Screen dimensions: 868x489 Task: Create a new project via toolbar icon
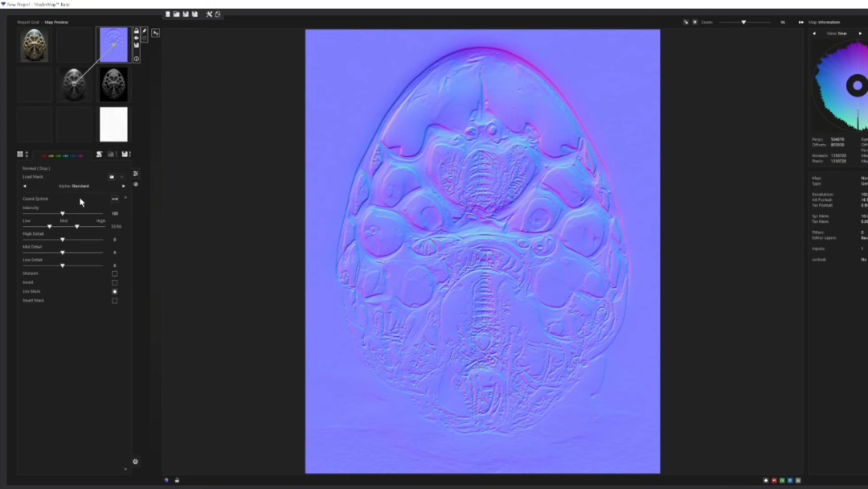(168, 14)
